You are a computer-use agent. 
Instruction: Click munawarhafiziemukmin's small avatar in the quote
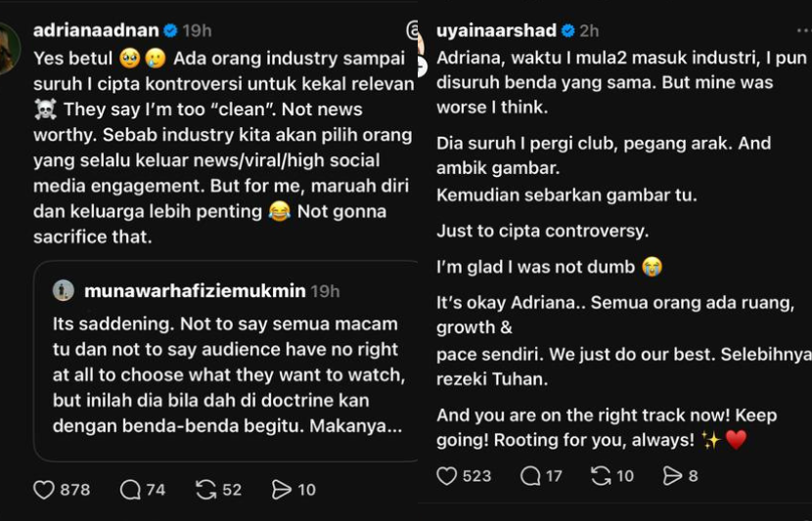tap(64, 290)
